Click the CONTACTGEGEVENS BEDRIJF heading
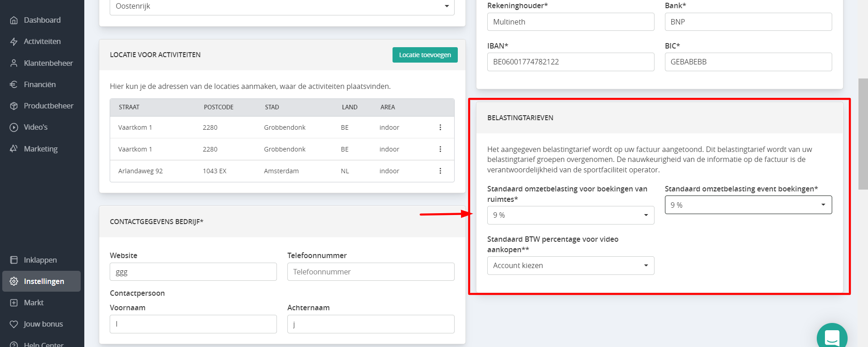This screenshot has height=347, width=868. (x=156, y=222)
